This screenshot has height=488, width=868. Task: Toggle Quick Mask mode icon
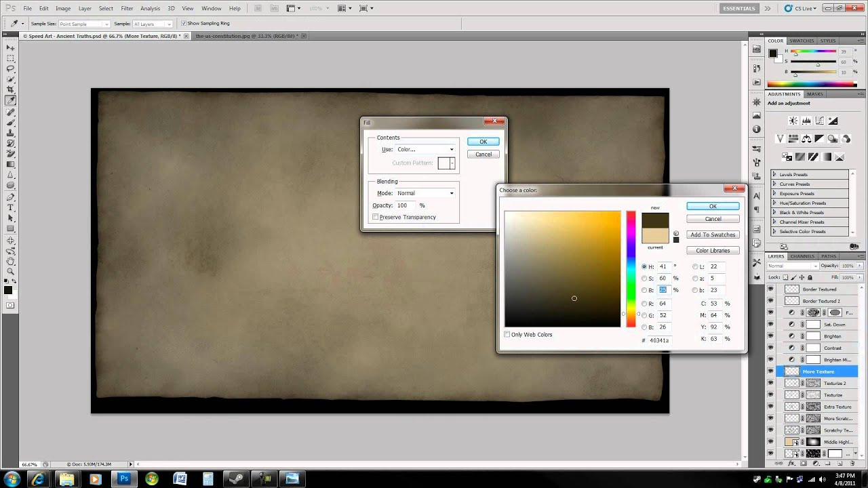tap(10, 306)
